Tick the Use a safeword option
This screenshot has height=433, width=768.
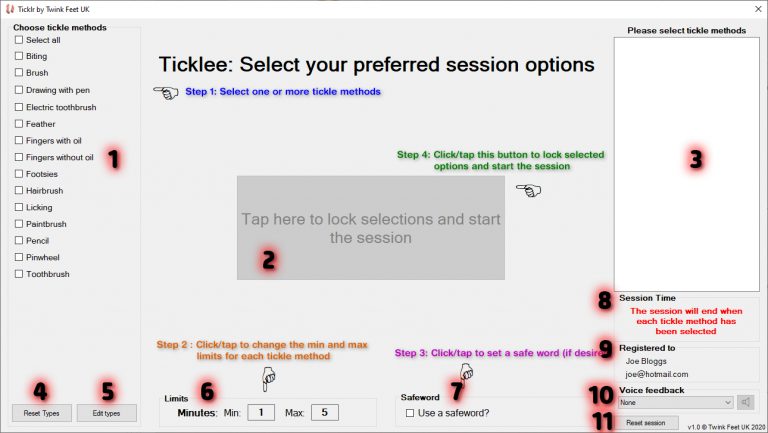tap(410, 413)
